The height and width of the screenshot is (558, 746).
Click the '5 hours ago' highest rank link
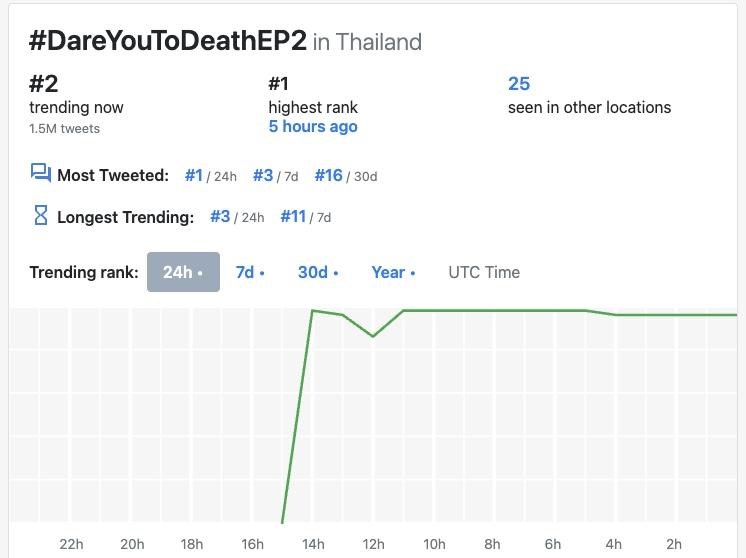(313, 127)
